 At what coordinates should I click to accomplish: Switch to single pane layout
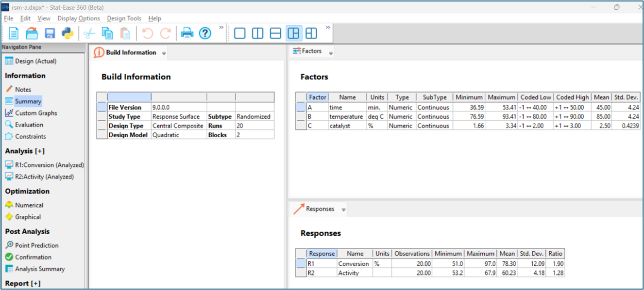[239, 33]
